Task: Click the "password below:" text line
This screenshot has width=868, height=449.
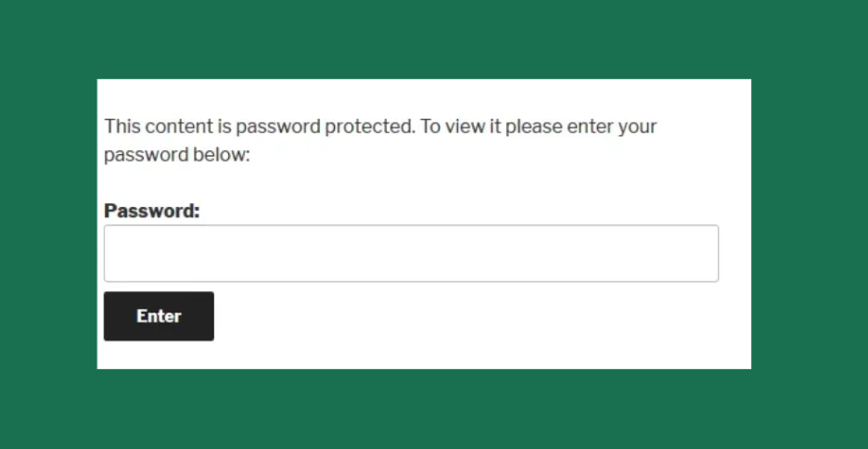Action: [x=177, y=155]
